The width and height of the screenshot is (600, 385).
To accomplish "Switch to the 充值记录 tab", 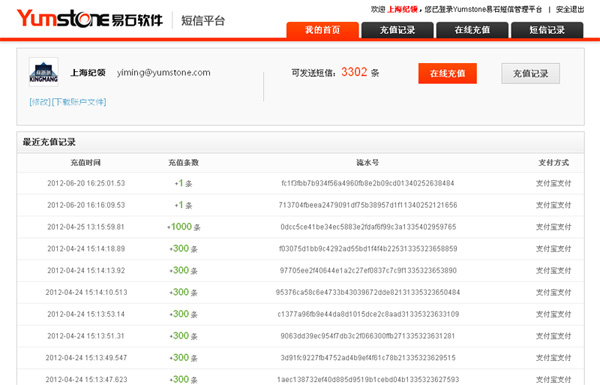I will pyautogui.click(x=397, y=30).
